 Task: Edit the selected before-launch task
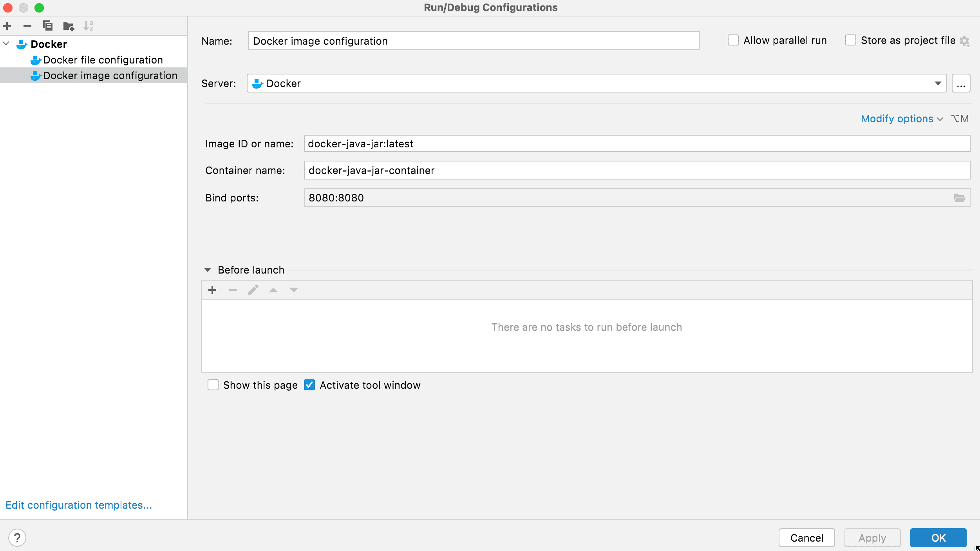253,290
